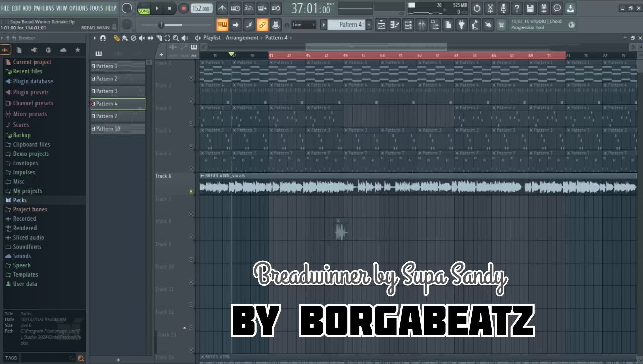
Task: Click plus button next to Pattern 4
Action: 369,25
